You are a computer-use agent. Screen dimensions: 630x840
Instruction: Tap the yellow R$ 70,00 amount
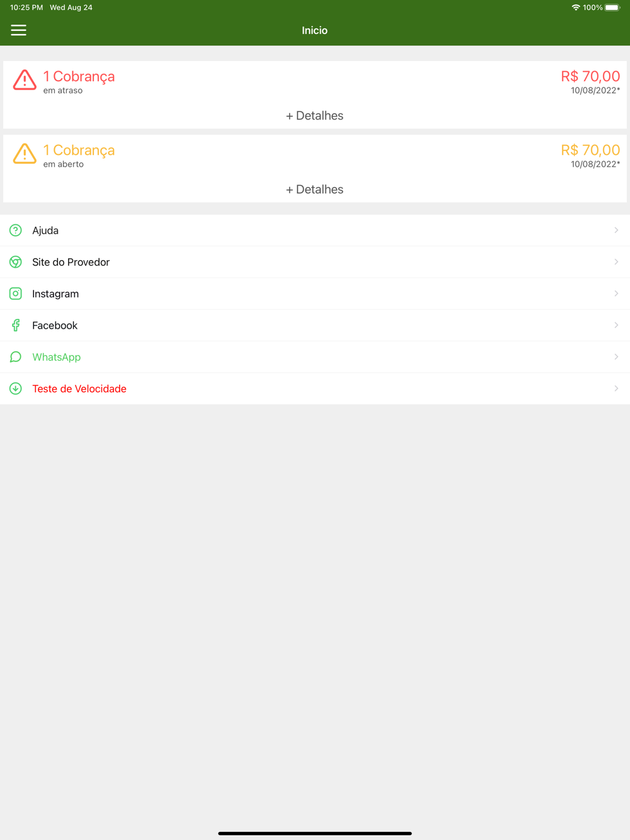590,150
